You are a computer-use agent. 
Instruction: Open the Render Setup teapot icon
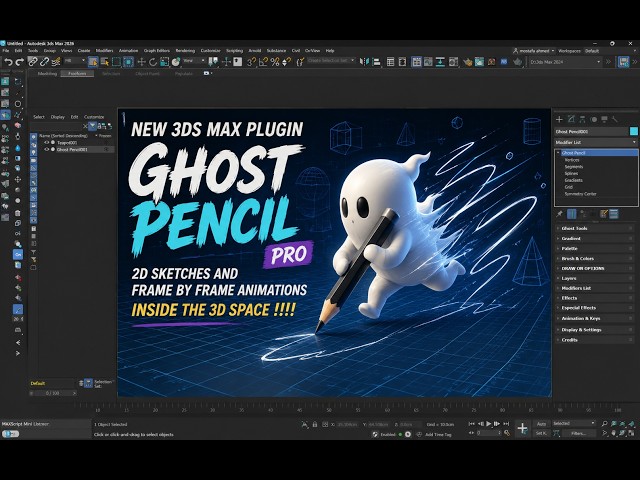pos(468,62)
